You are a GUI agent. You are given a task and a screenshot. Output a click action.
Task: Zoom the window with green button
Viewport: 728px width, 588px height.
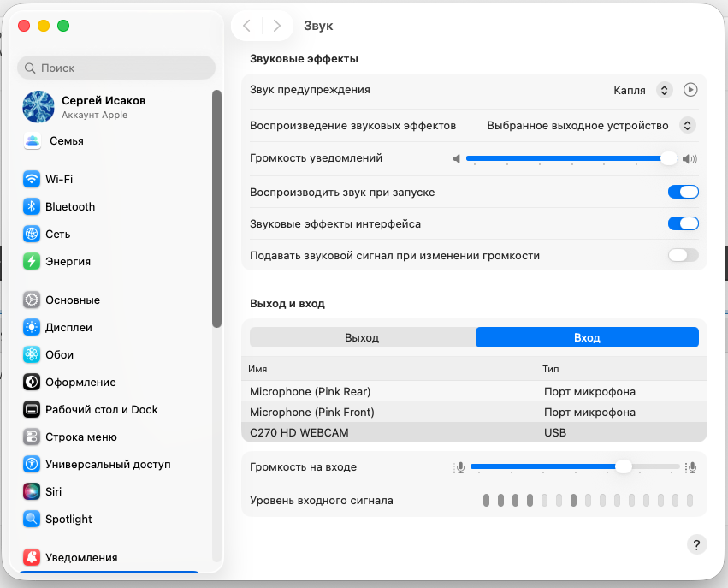(63, 26)
